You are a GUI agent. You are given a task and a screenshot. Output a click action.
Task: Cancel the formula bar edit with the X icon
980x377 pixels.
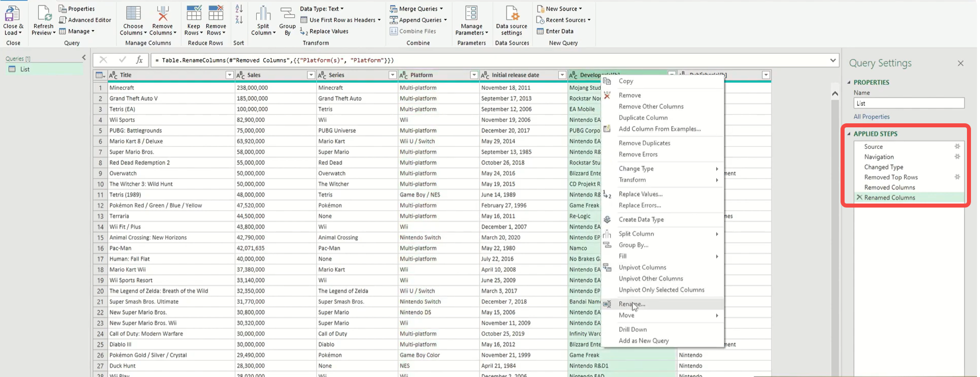pos(103,60)
